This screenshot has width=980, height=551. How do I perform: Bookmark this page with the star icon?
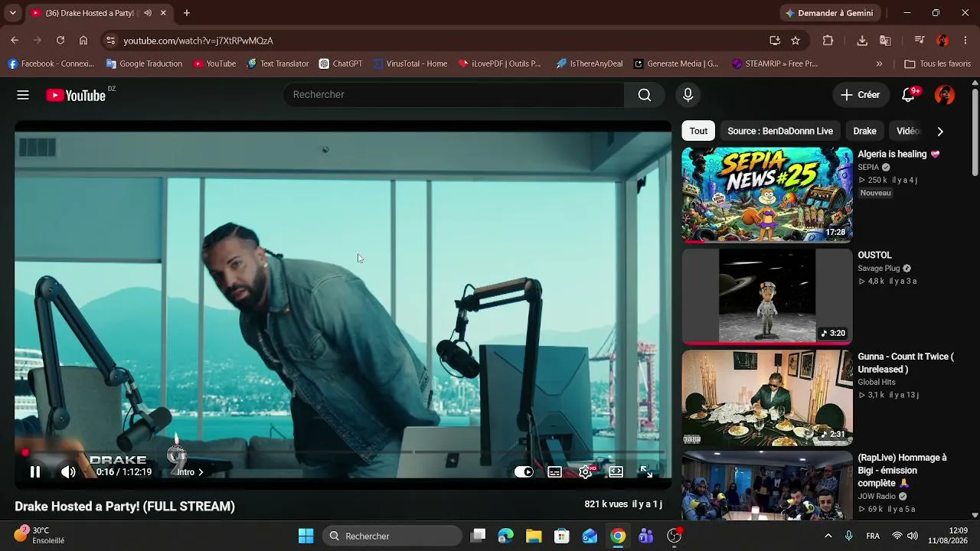tap(795, 41)
